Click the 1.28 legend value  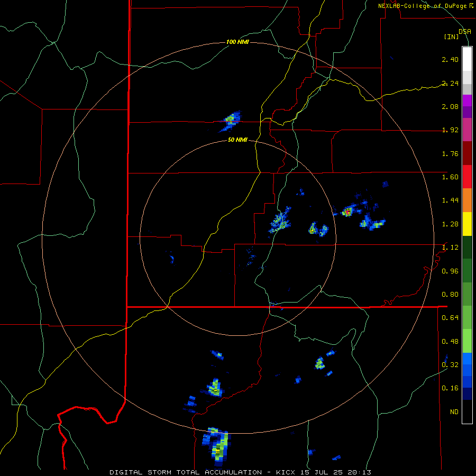tap(450, 224)
